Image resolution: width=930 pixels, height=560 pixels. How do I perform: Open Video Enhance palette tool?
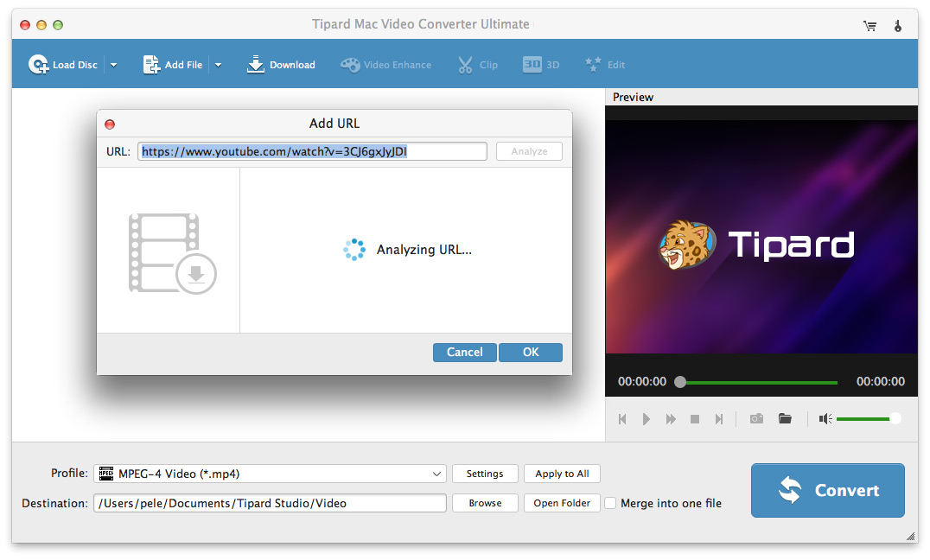point(386,65)
